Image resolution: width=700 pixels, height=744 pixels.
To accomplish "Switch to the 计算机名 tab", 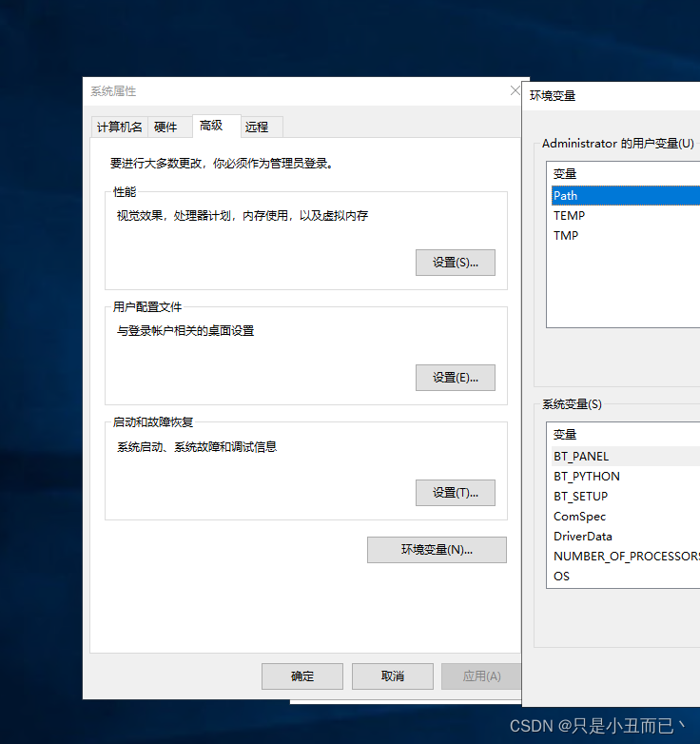I will (119, 127).
